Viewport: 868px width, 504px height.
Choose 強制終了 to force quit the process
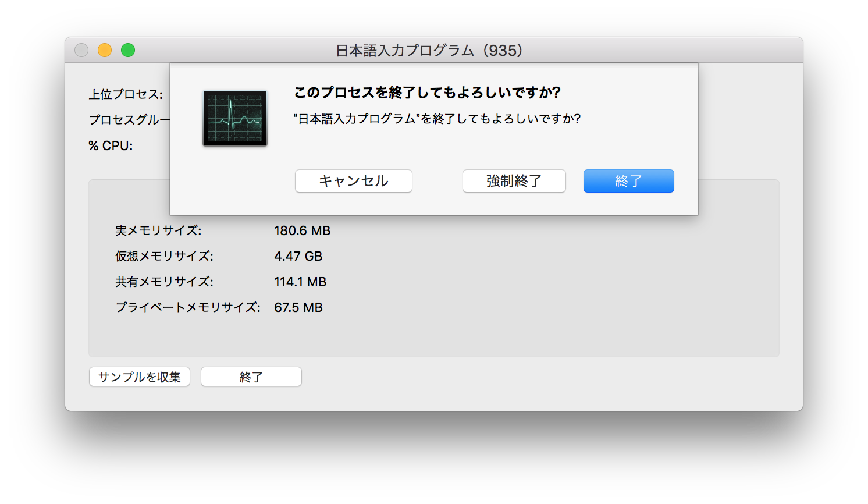pos(514,181)
